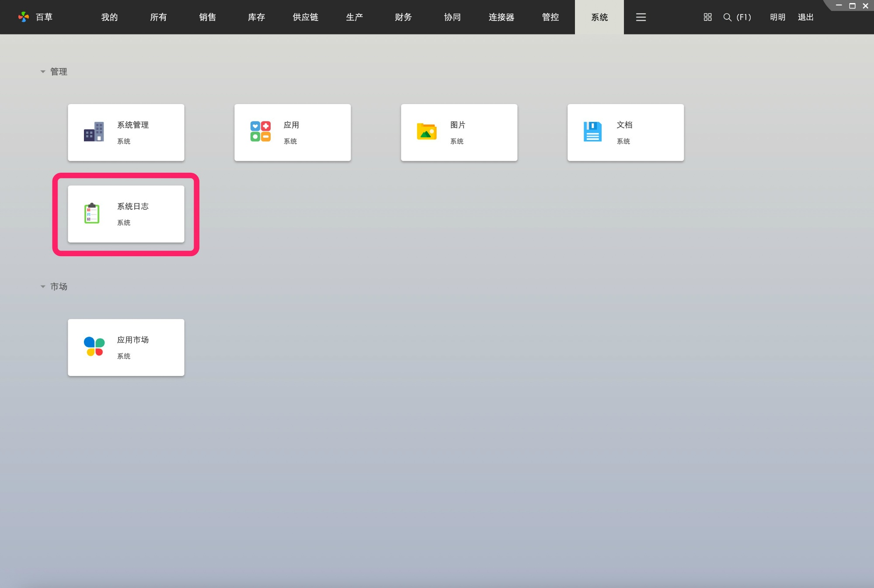Open the 文档 floppy disk icon
The image size is (874, 588).
click(x=592, y=132)
